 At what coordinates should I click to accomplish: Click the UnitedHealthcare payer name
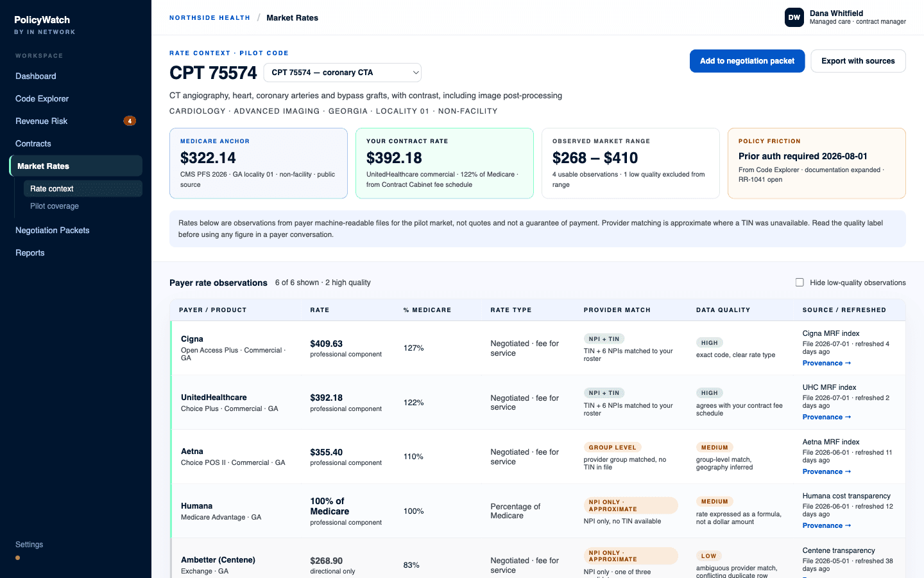[214, 397]
